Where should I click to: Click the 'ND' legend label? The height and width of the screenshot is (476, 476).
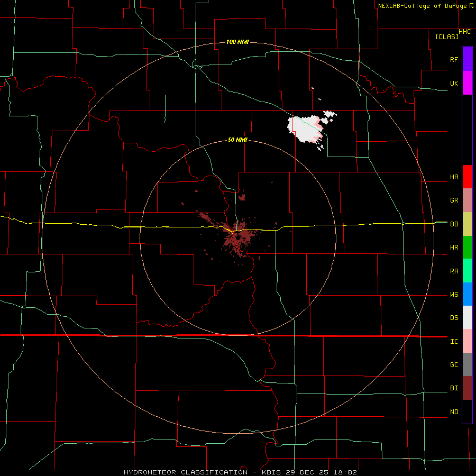tap(454, 412)
